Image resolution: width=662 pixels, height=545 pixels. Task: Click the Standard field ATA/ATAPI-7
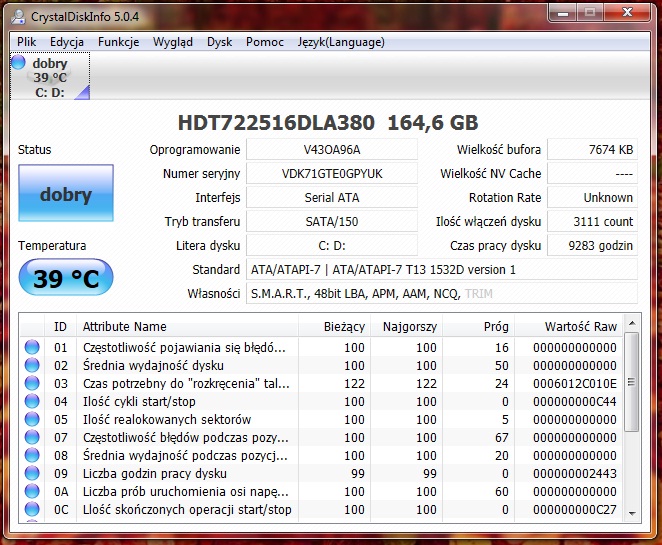(442, 269)
